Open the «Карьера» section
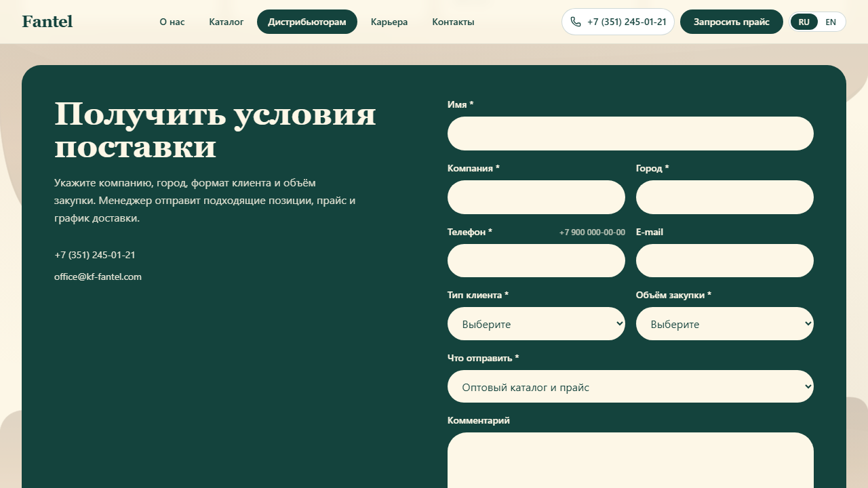Image resolution: width=868 pixels, height=488 pixels. 389,22
